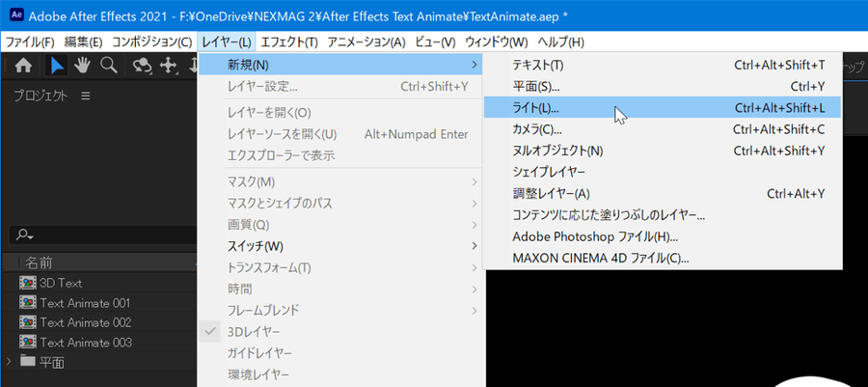Expand the マスクとシェイプのパス submenu
This screenshot has height=387, width=868.
point(475,204)
